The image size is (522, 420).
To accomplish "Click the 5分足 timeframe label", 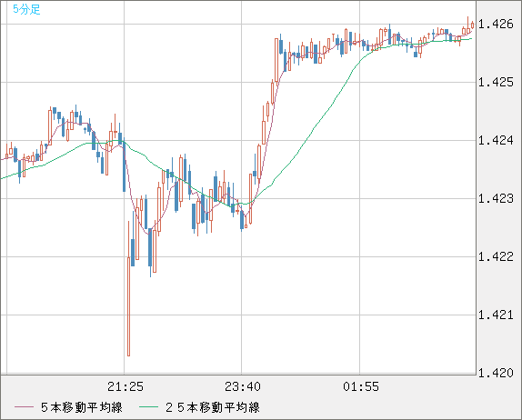I will pos(26,9).
